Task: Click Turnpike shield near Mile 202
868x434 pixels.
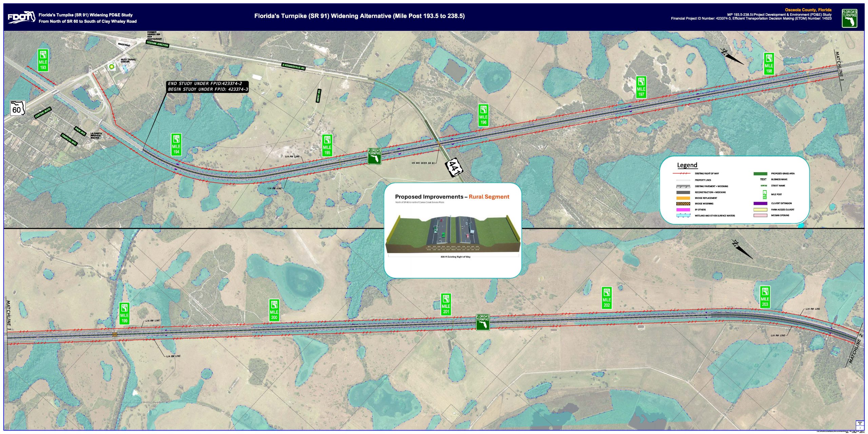Action: pos(482,322)
